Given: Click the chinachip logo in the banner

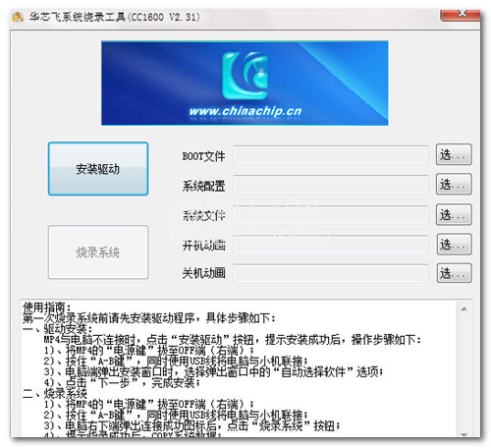Looking at the screenshot, I should tap(245, 76).
